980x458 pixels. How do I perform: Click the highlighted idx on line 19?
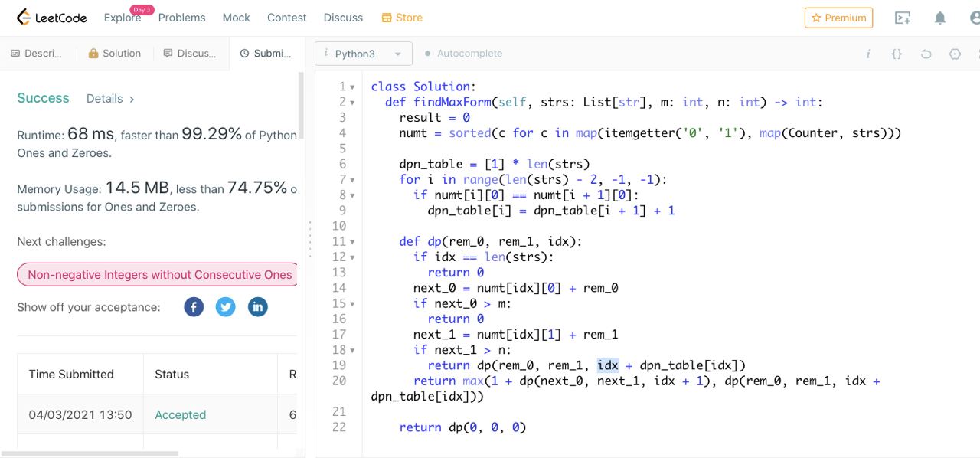608,365
